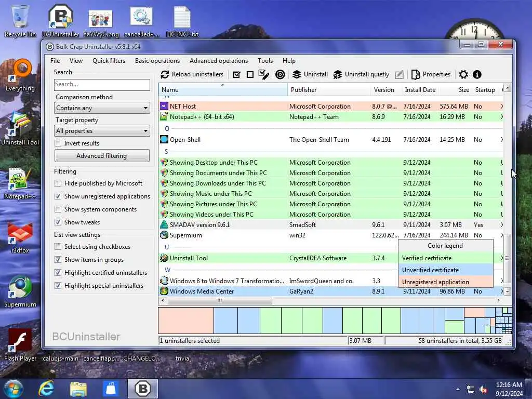The height and width of the screenshot is (399, 532).
Task: Show hidden tray icons arrow
Action: 458,390
